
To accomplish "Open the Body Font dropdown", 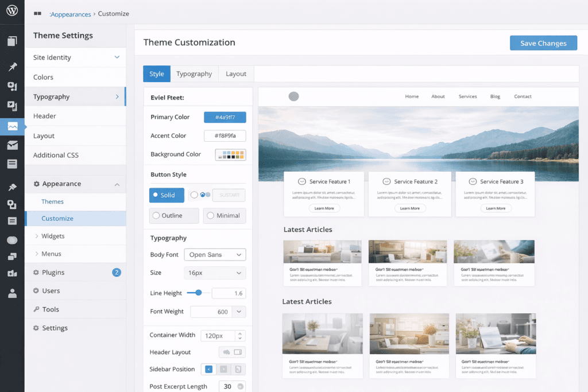I will coord(215,254).
